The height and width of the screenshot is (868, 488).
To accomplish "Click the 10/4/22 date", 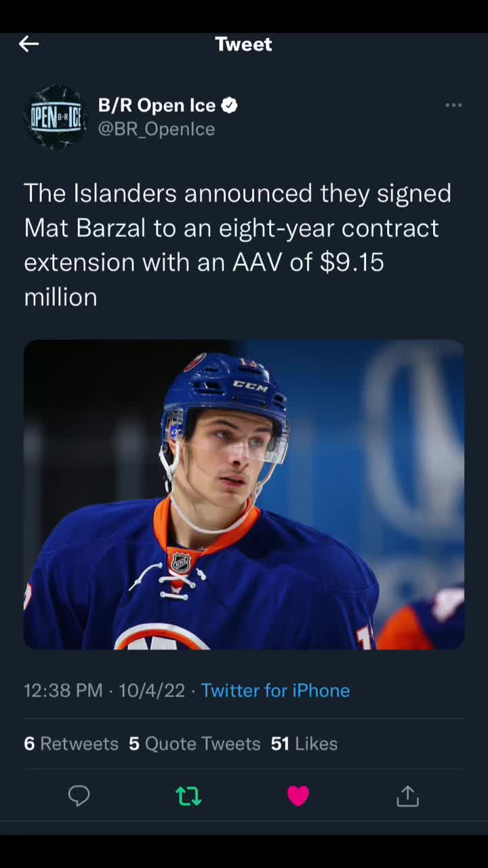I will [x=152, y=690].
